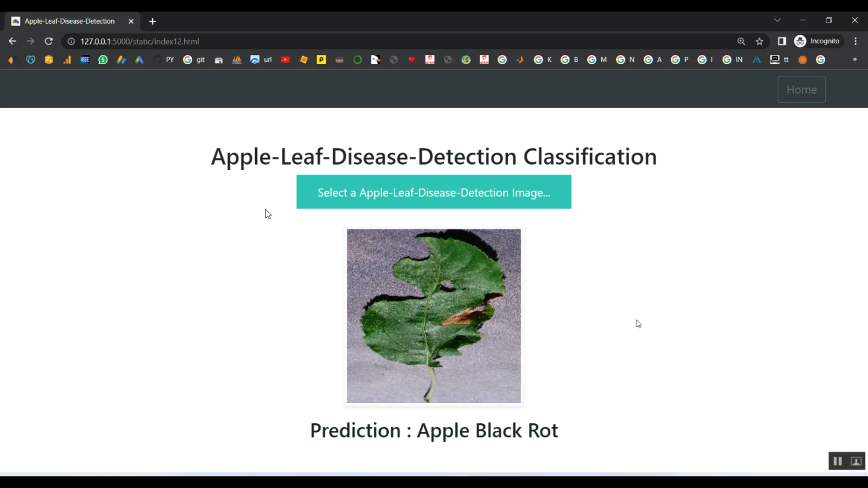Image resolution: width=868 pixels, height=488 pixels.
Task: Open the YouTube bookmark
Action: click(285, 60)
